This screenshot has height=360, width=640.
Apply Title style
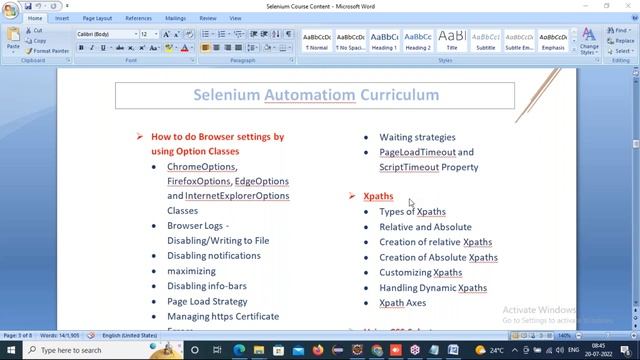(x=452, y=41)
